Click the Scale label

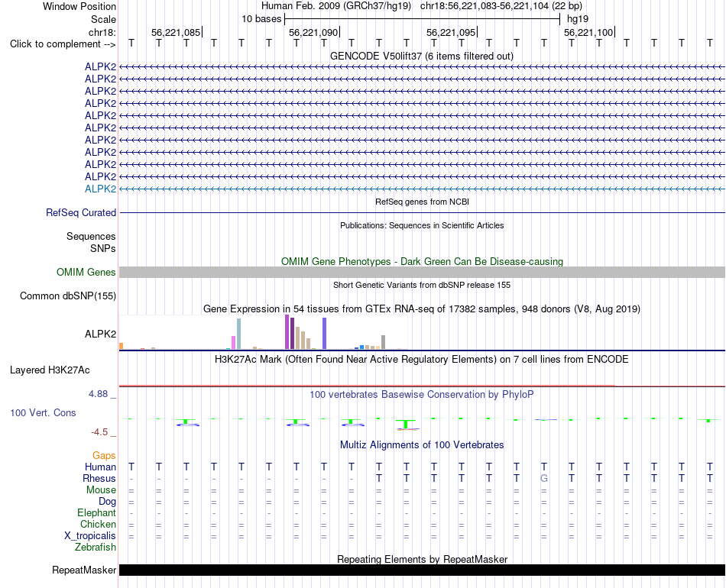tap(103, 19)
